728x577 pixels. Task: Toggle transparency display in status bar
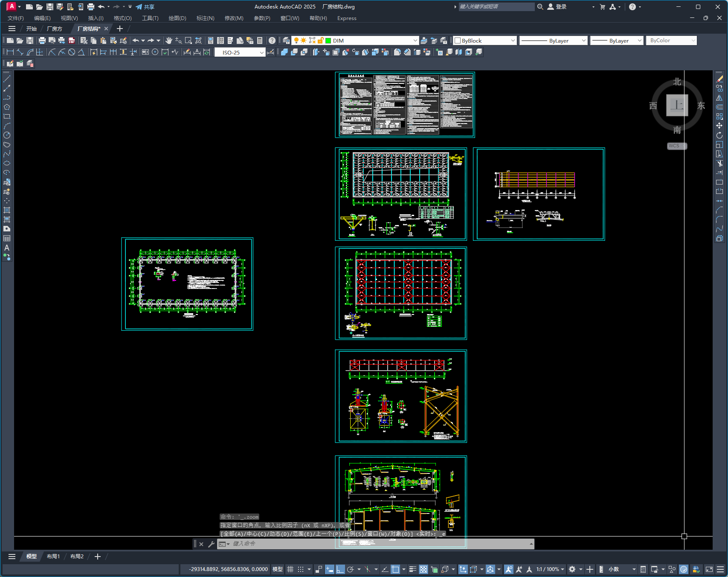click(423, 569)
